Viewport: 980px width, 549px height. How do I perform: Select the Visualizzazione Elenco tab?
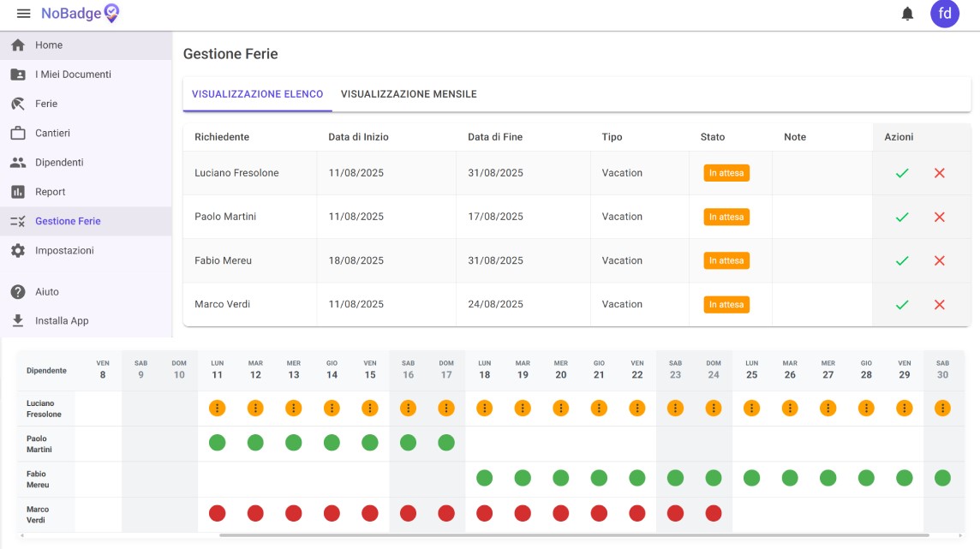pos(257,94)
